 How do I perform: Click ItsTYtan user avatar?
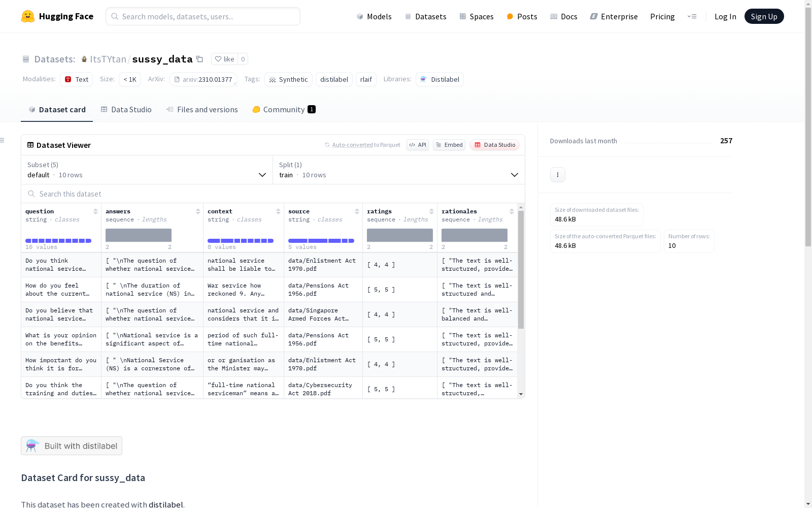click(84, 59)
